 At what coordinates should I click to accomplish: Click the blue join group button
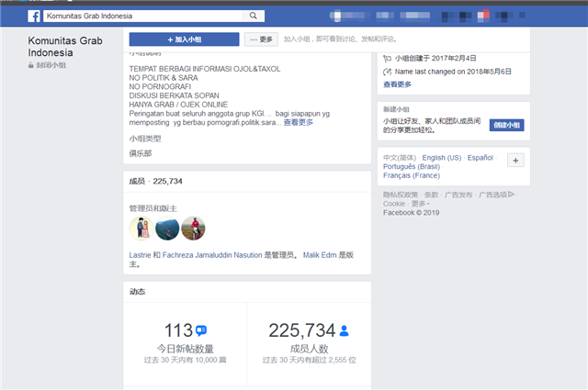(x=184, y=39)
